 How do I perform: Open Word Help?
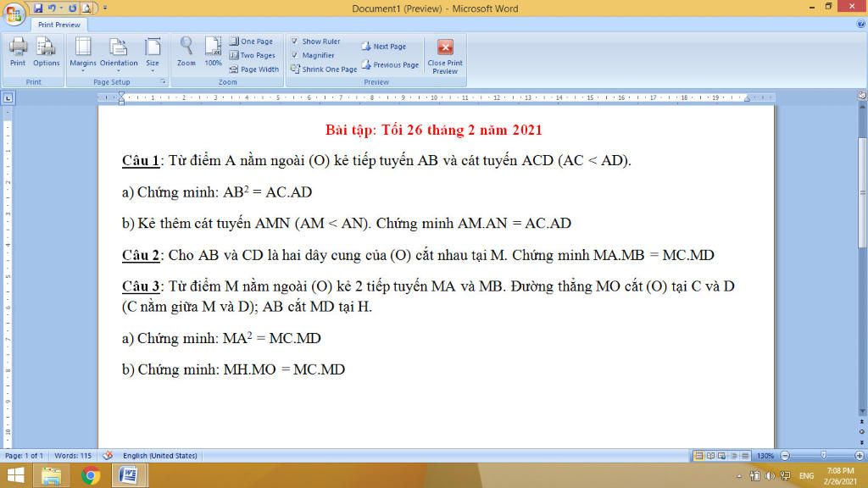861,24
